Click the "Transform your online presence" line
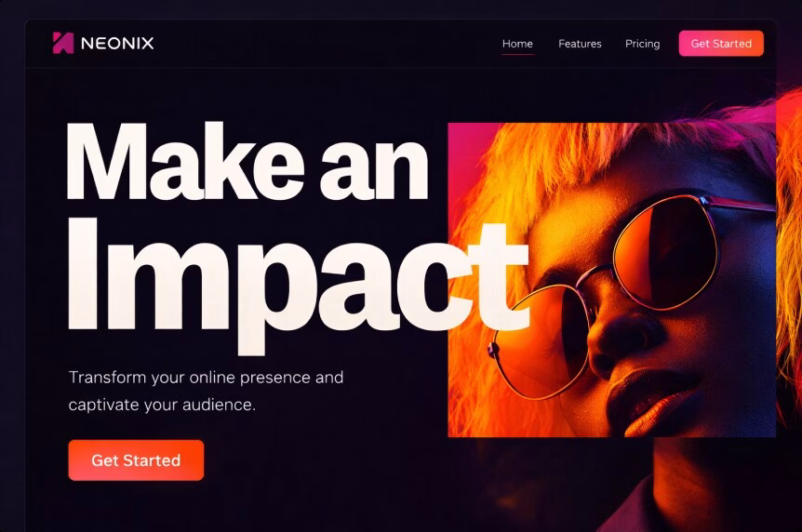The width and height of the screenshot is (802, 532). click(x=207, y=378)
